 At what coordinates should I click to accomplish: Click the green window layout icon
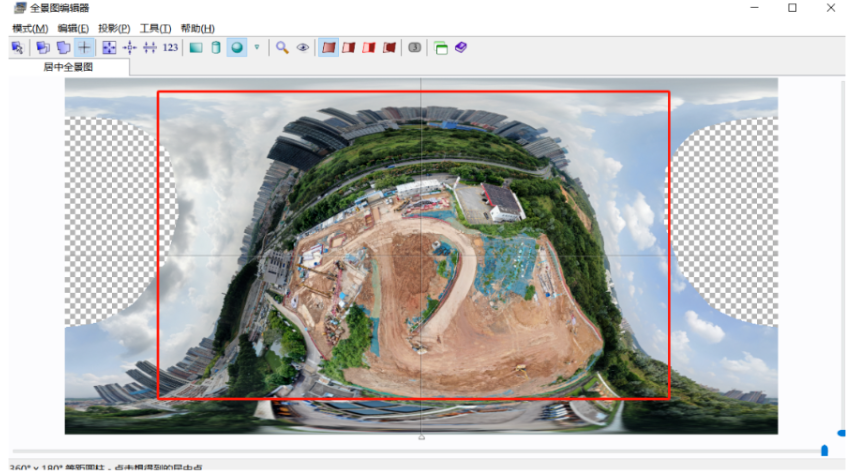click(441, 48)
